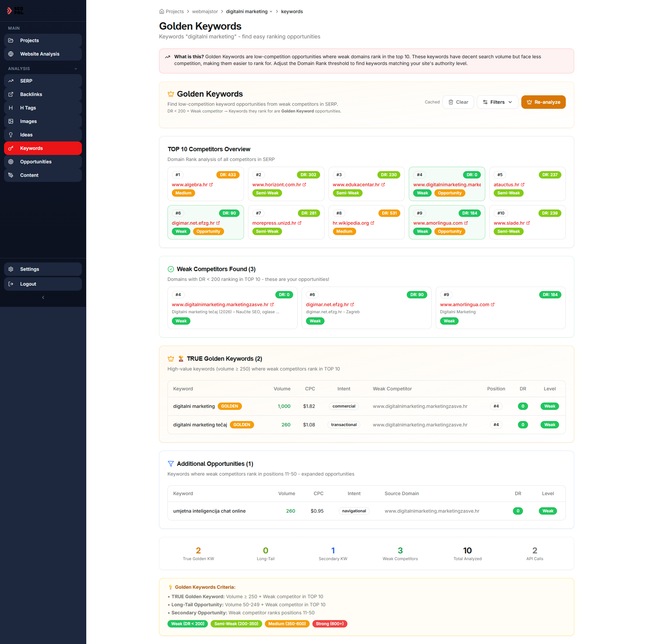Open external link icon for hr.wikipedia.org
647x644 pixels.
click(372, 223)
